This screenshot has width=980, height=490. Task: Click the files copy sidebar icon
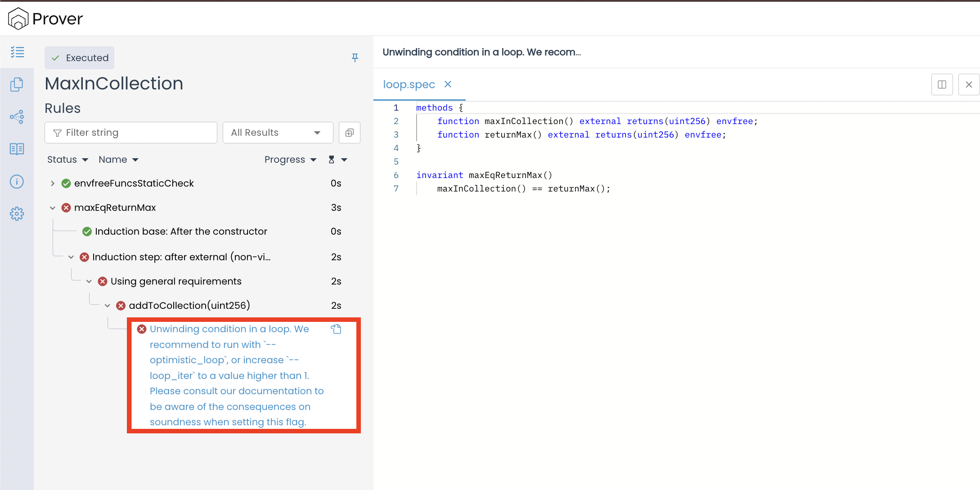click(x=17, y=85)
